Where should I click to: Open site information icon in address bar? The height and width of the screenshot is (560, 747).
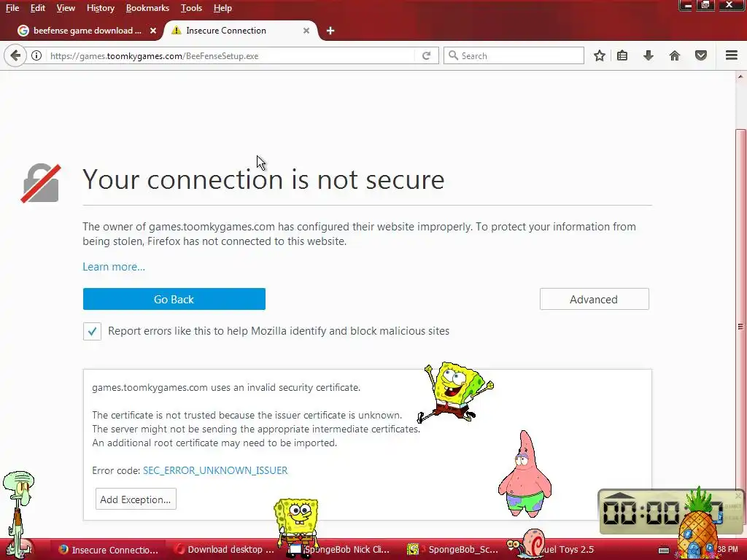tap(36, 55)
